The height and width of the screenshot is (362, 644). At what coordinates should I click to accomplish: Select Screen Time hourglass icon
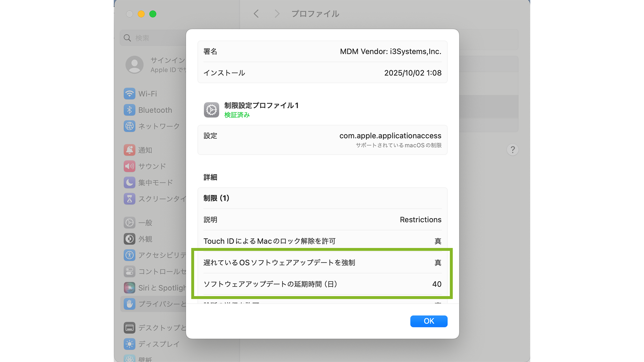[x=129, y=199]
